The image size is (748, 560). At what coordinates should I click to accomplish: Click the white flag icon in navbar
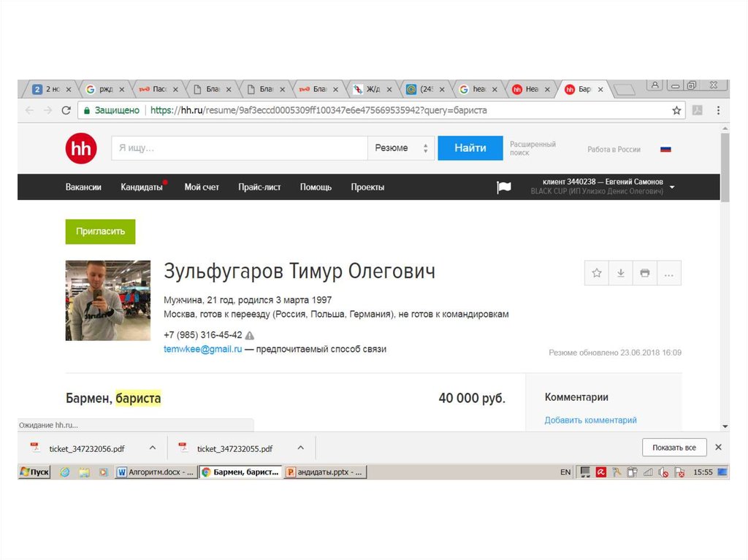[x=504, y=188]
